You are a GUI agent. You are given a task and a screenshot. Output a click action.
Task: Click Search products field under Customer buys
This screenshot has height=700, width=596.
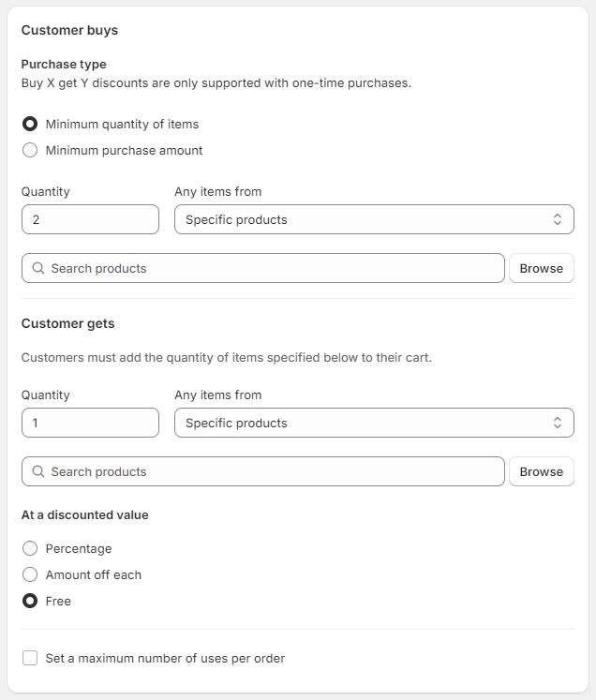pos(272,268)
